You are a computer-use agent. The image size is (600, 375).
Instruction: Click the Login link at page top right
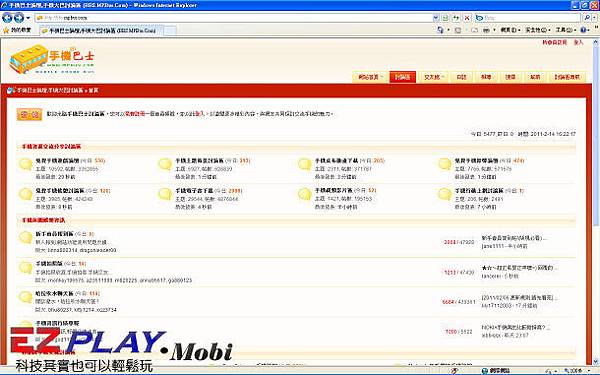[578, 42]
